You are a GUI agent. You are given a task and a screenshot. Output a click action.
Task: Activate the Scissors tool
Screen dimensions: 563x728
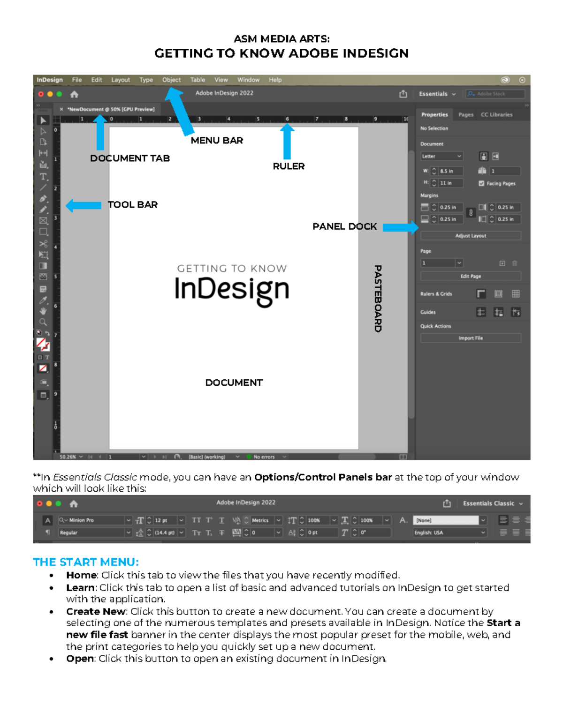tap(43, 243)
